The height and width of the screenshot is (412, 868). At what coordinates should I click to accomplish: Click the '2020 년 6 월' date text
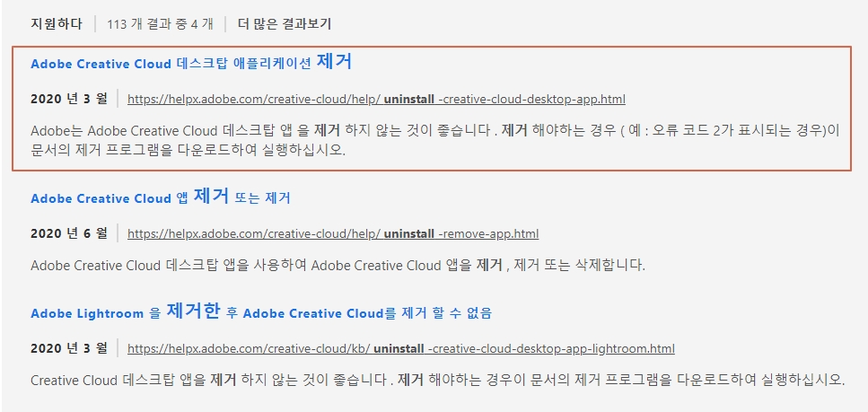pyautogui.click(x=68, y=233)
